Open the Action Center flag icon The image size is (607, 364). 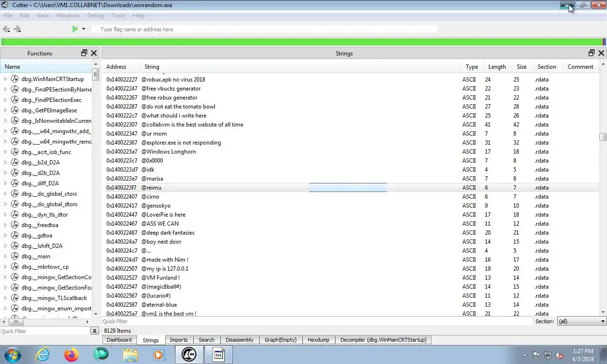click(536, 355)
